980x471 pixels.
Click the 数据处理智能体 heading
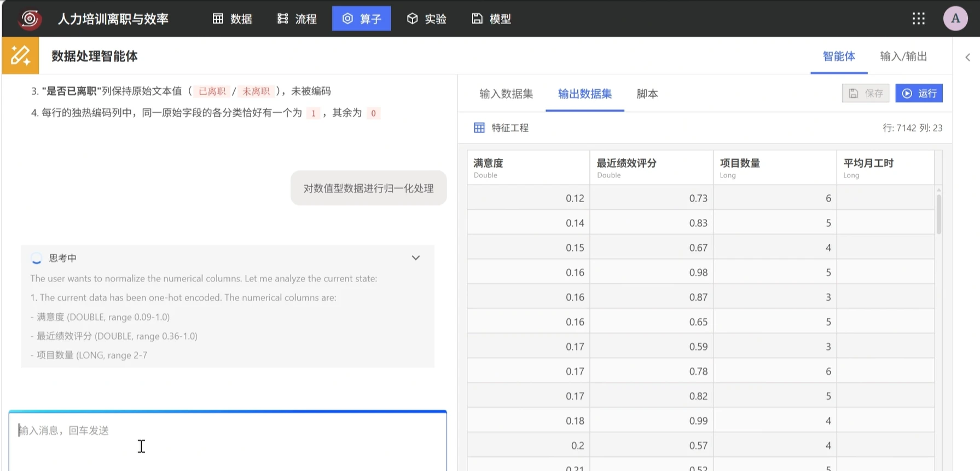tap(94, 56)
